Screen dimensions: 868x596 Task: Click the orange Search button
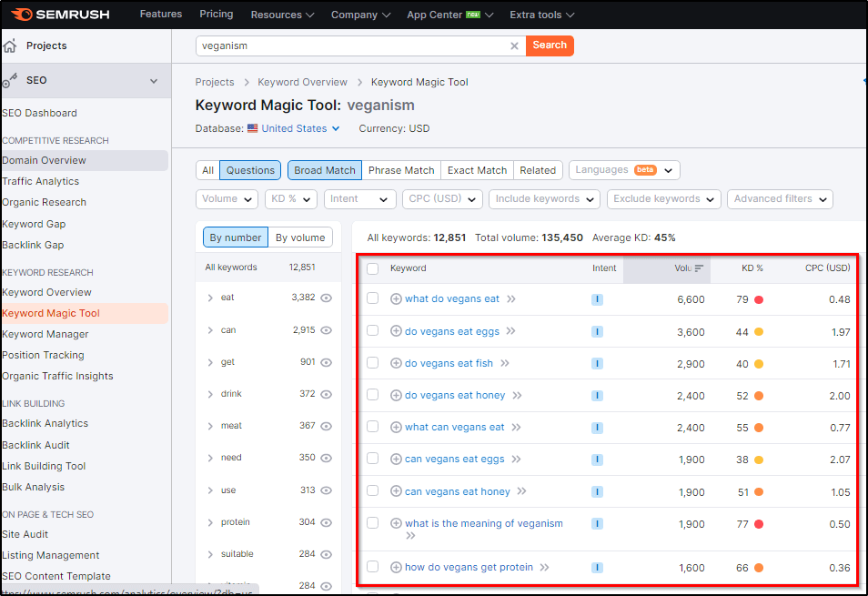550,45
